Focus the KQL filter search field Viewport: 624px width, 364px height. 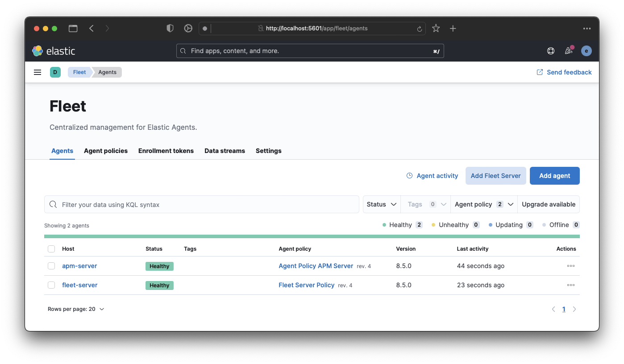pos(202,204)
